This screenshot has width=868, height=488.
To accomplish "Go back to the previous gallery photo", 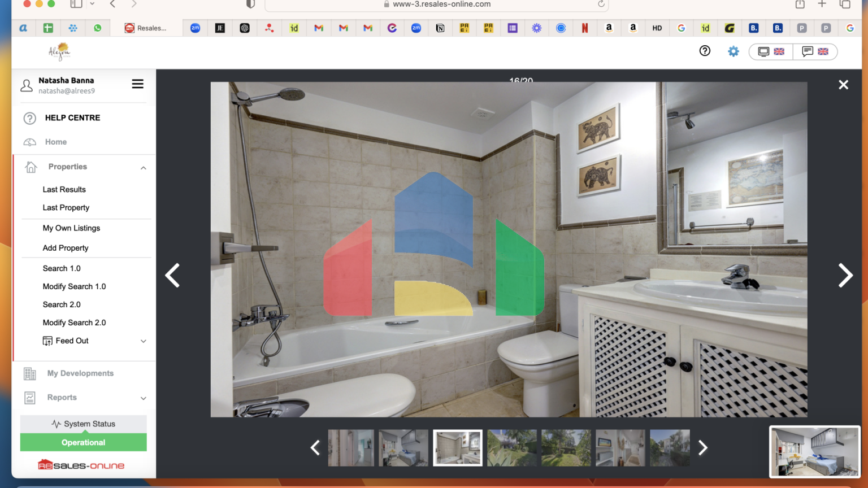I will [x=172, y=276].
